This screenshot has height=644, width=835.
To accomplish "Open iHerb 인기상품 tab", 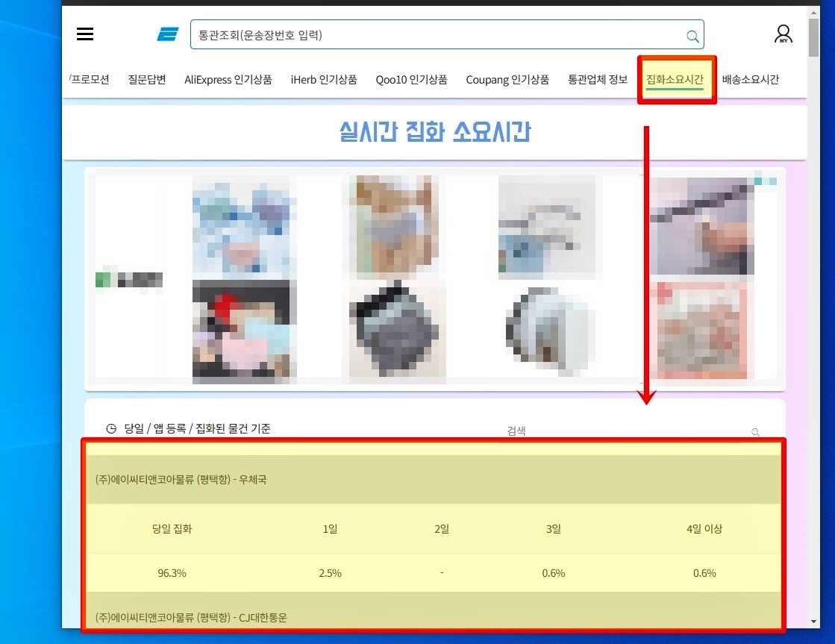I will tap(324, 79).
